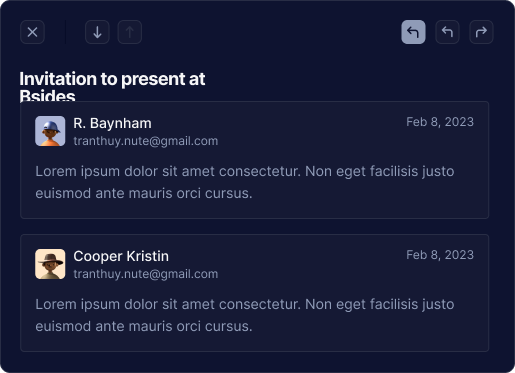The height and width of the screenshot is (373, 515).
Task: Select the sender name R. Baynham
Action: [x=112, y=123]
